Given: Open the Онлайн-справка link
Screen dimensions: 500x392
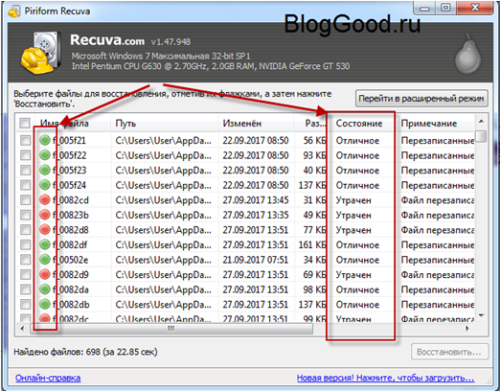Looking at the screenshot, I should [x=48, y=378].
